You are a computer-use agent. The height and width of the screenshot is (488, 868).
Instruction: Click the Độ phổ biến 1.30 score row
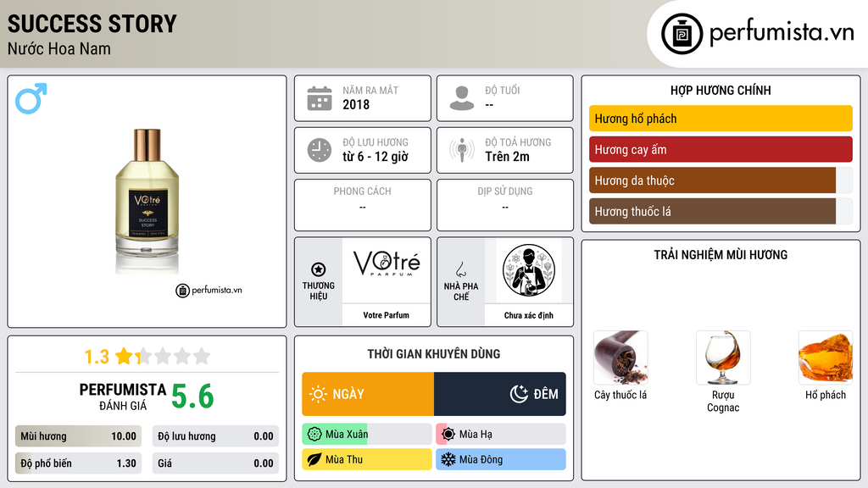tap(78, 463)
